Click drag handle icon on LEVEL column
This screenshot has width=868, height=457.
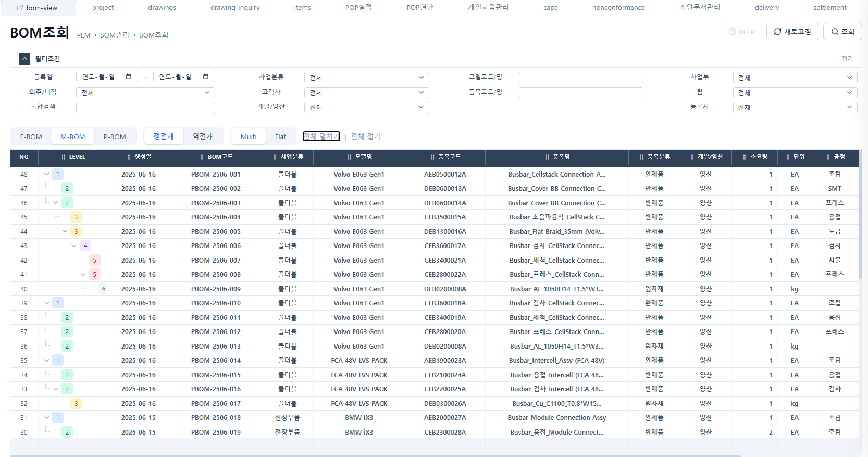tap(64, 157)
